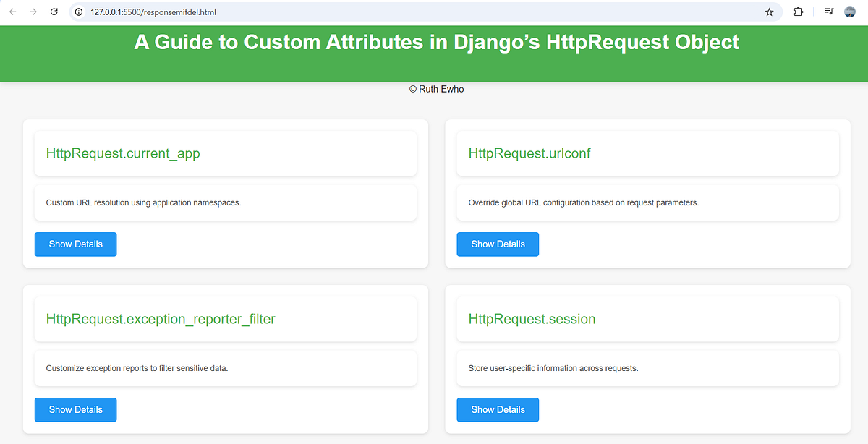The width and height of the screenshot is (868, 444).
Task: Open the media playback controls
Action: (828, 12)
